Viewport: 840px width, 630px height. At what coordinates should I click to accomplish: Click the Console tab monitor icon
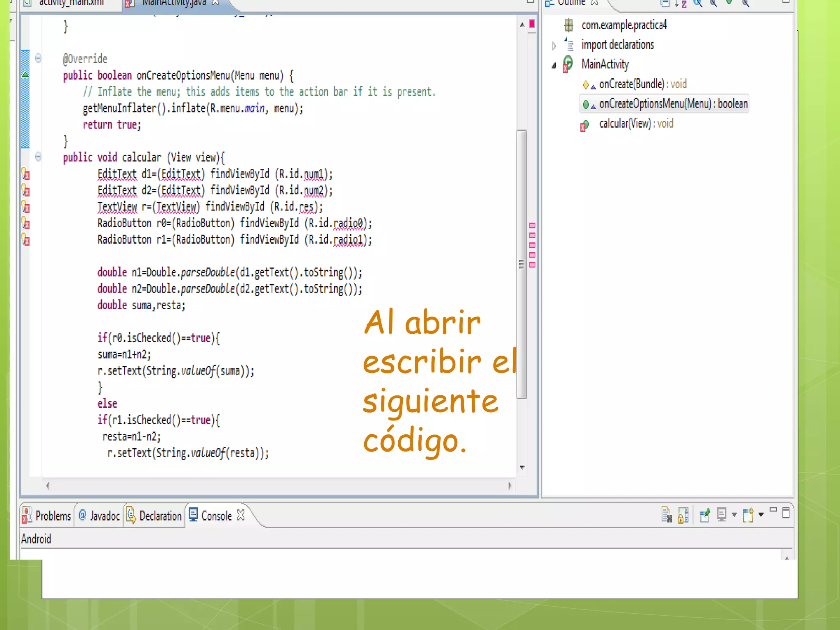click(x=193, y=514)
